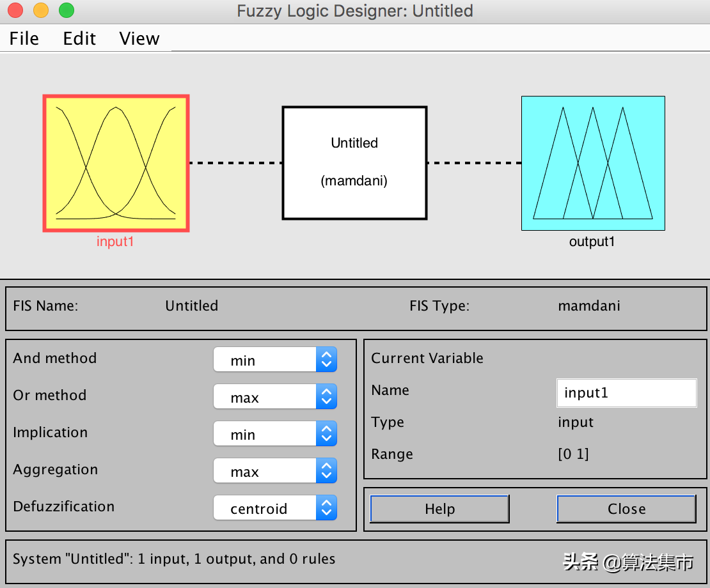Click the input1 label under yellow box
Viewport: 710px width, 588px height.
(x=115, y=242)
